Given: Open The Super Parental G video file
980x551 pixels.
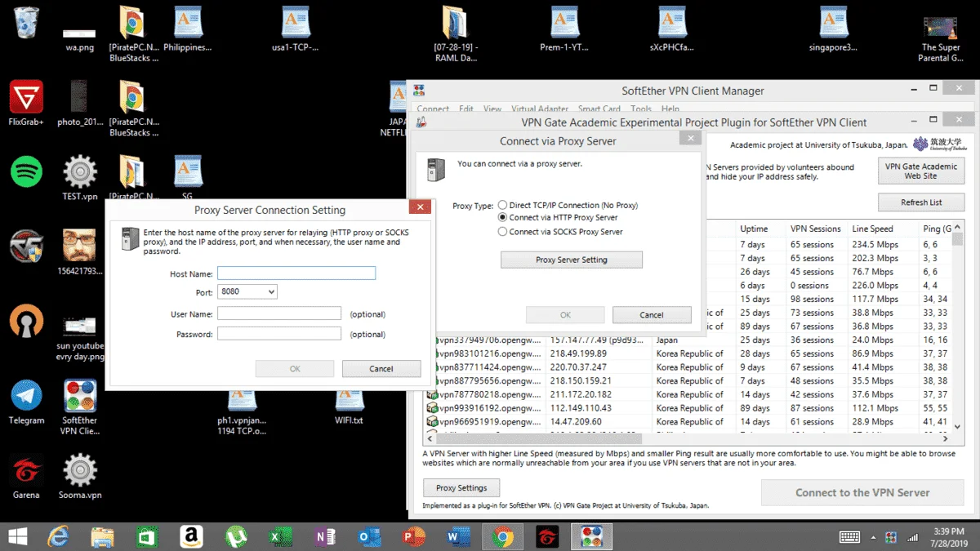Looking at the screenshot, I should click(940, 39).
